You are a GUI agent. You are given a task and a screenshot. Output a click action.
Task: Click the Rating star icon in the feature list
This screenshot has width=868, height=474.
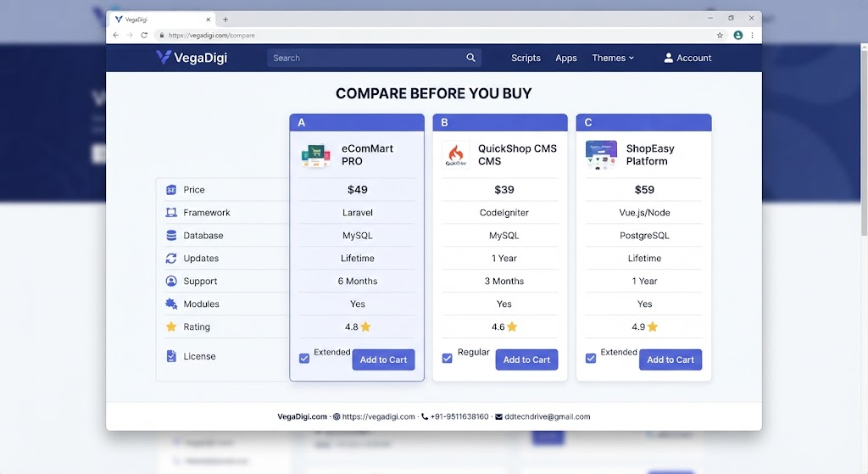point(171,326)
